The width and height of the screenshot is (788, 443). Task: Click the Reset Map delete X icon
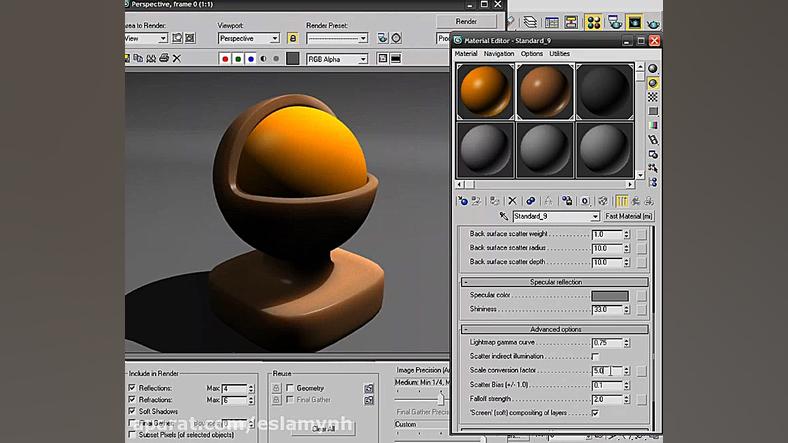[x=512, y=201]
